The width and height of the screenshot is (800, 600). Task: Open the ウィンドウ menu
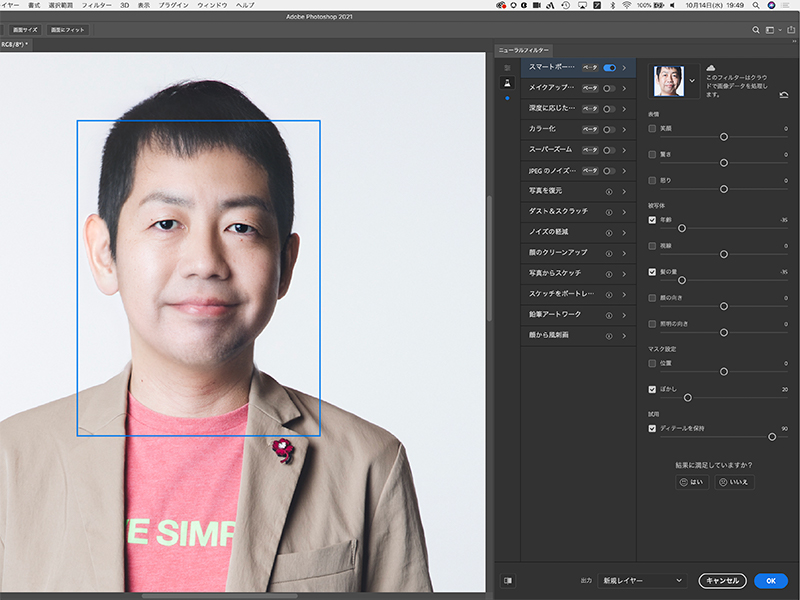(x=211, y=6)
